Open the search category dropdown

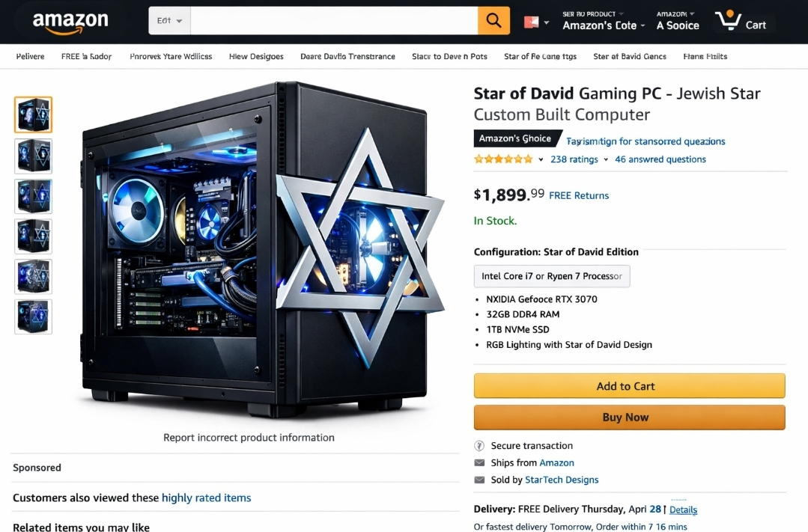169,21
